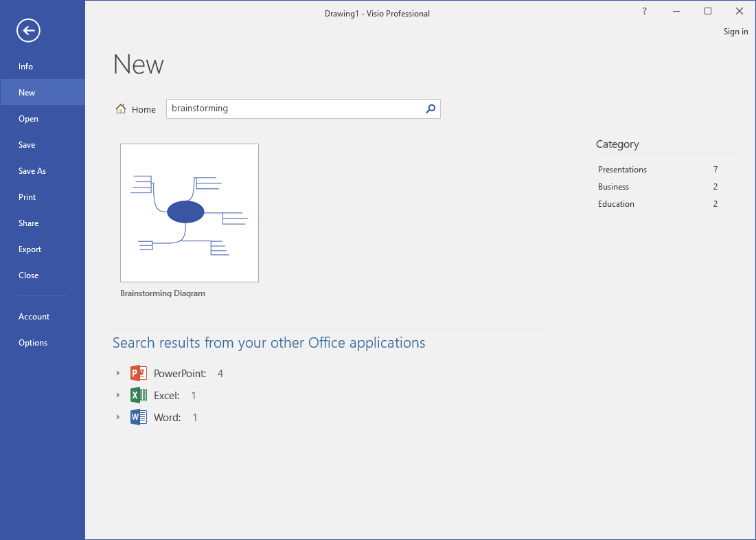Click the Home house icon

(121, 109)
